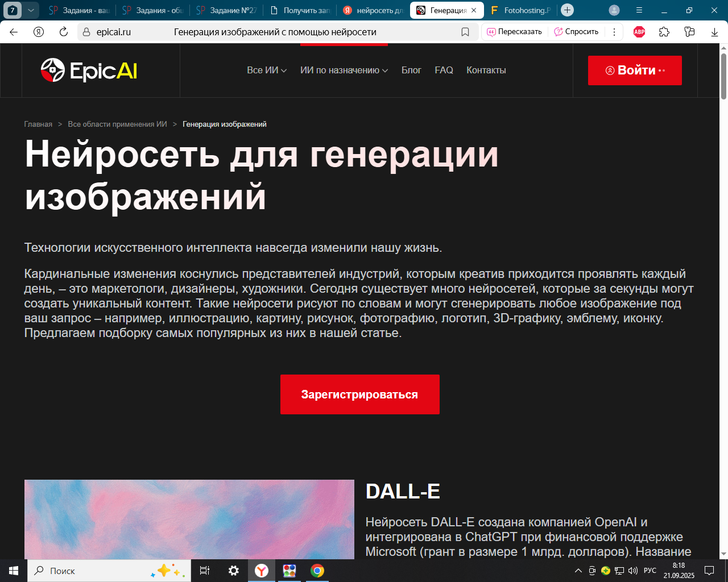Open Google Chrome from the taskbar
Image resolution: width=728 pixels, height=582 pixels.
[317, 571]
